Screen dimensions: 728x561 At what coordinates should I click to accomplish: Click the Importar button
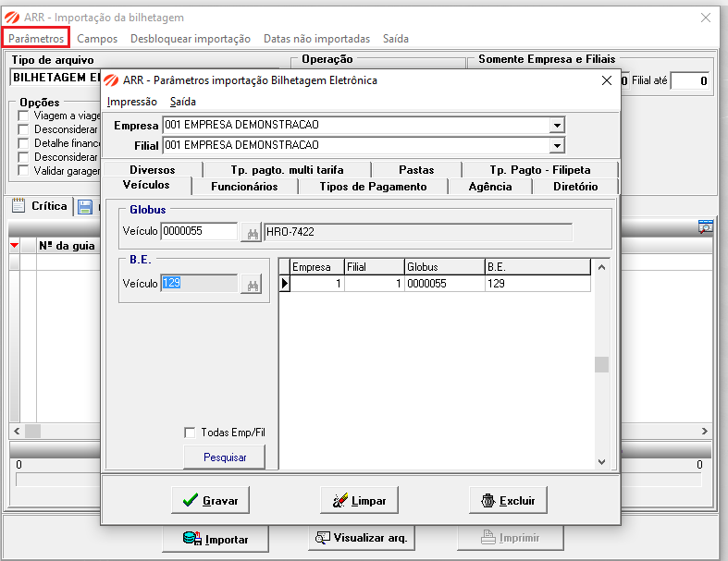click(216, 539)
